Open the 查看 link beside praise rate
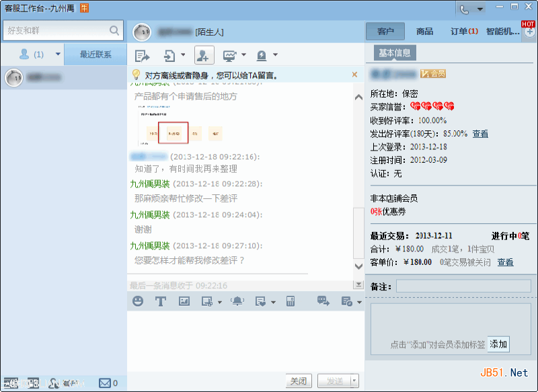 (x=479, y=132)
